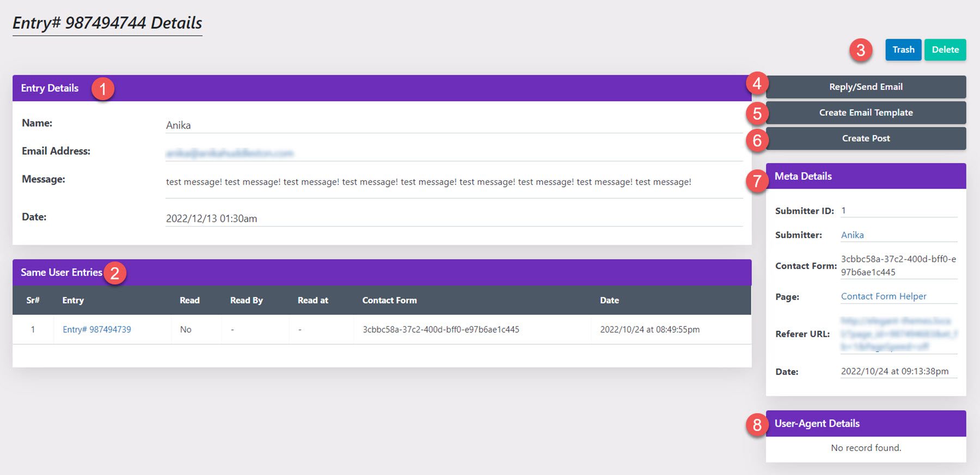The width and height of the screenshot is (980, 475).
Task: Click the Entry Details panel header
Action: point(382,88)
